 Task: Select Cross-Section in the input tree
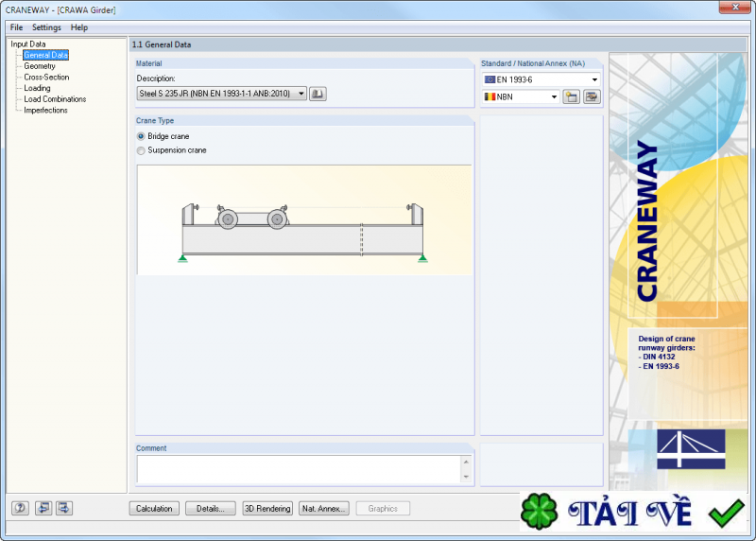click(46, 78)
